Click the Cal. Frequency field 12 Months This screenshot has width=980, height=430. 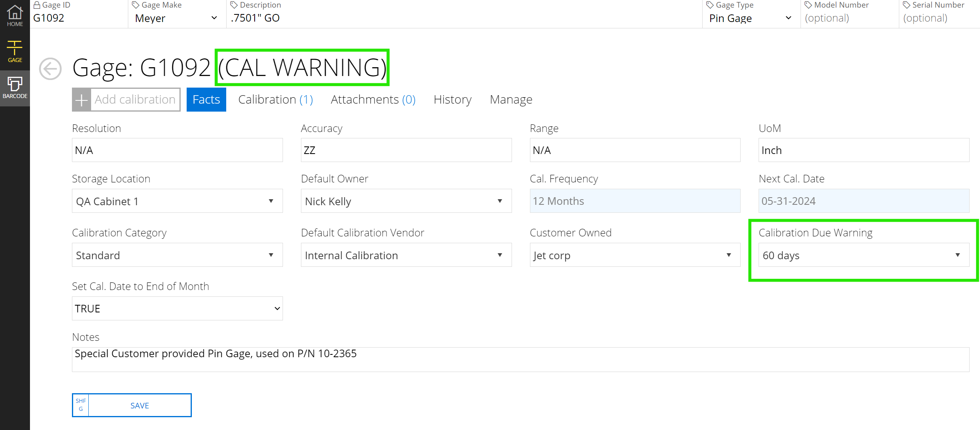[635, 201]
